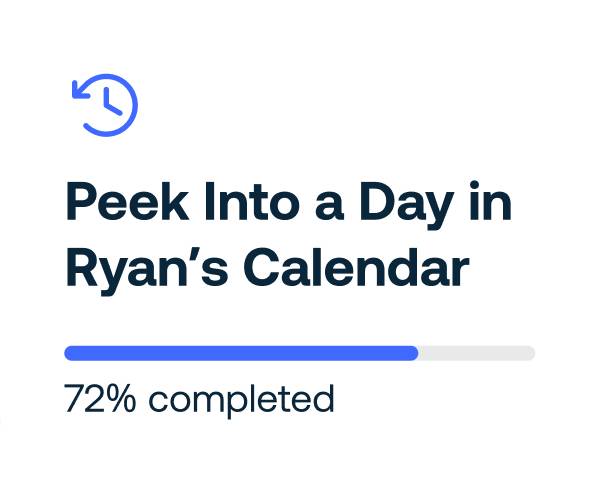Image resolution: width=598 pixels, height=484 pixels.
Task: Click the word "in" ending the first title line
Action: [x=490, y=201]
